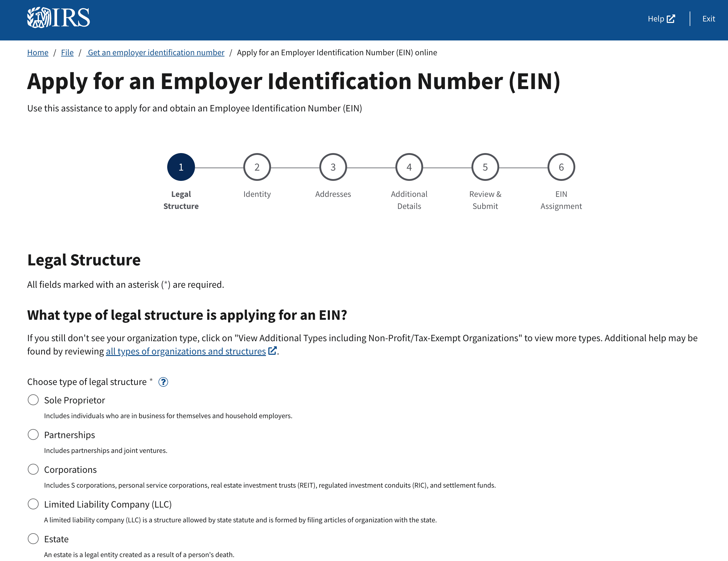Screen dimensions: 728x561
Task: Open the File breadcrumb link
Action: coord(67,52)
